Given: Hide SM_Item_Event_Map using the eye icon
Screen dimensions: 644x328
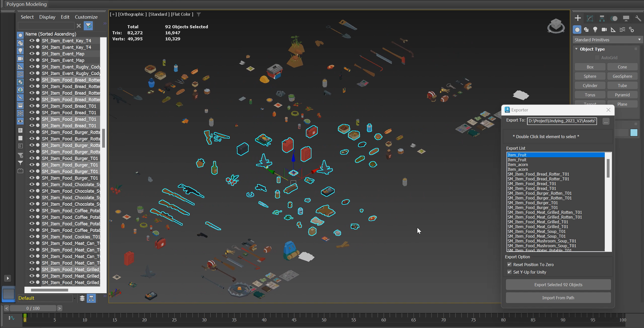Looking at the screenshot, I should coord(32,54).
